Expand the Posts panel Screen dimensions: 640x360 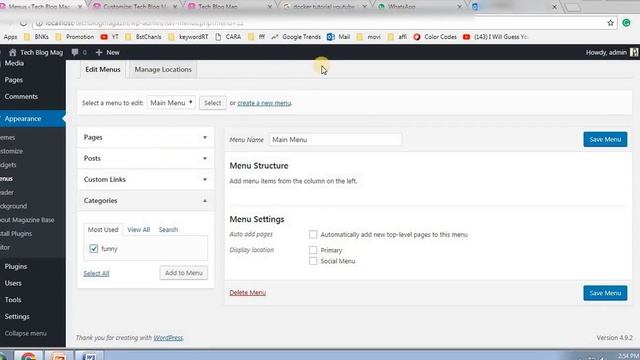click(x=145, y=158)
